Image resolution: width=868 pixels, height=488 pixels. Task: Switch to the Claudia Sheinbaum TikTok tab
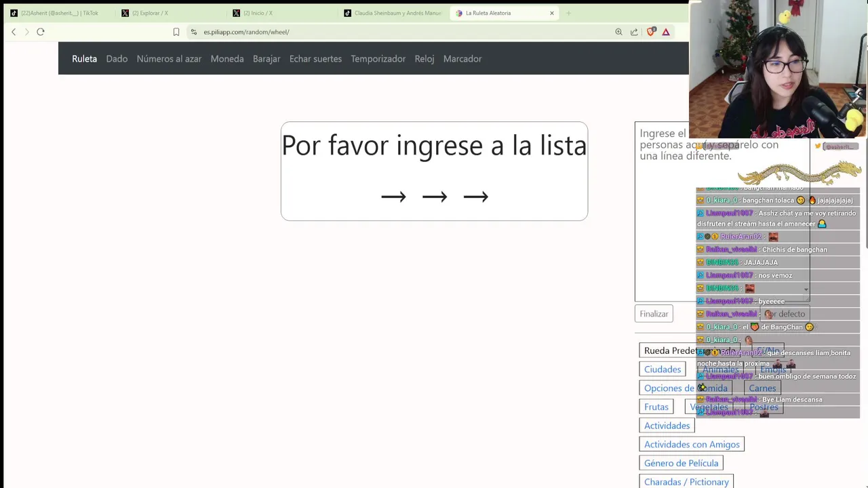click(x=393, y=13)
